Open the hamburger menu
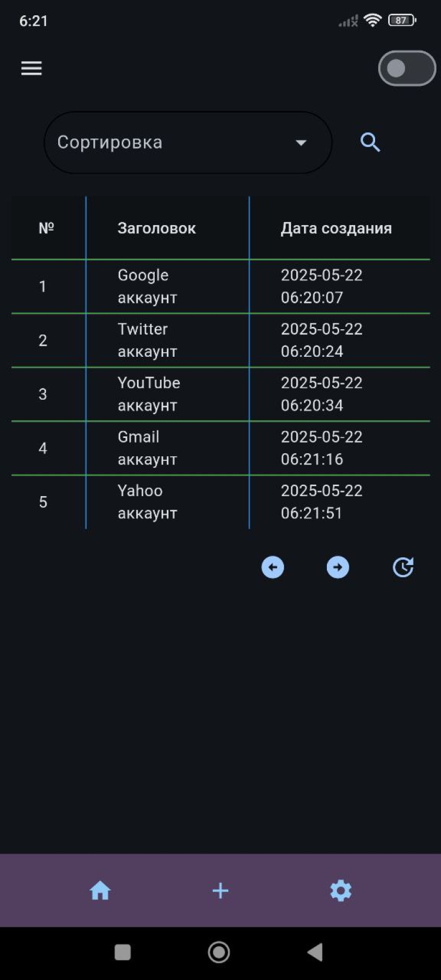 pyautogui.click(x=32, y=68)
